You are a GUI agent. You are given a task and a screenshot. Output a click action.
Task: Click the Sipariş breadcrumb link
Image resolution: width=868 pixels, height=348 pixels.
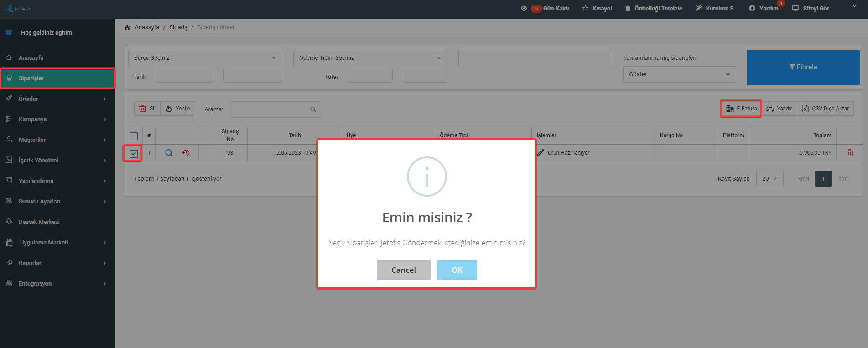pos(178,27)
